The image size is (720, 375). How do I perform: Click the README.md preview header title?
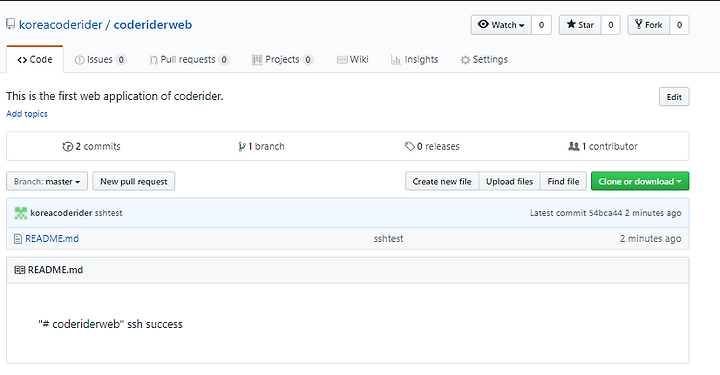click(55, 270)
